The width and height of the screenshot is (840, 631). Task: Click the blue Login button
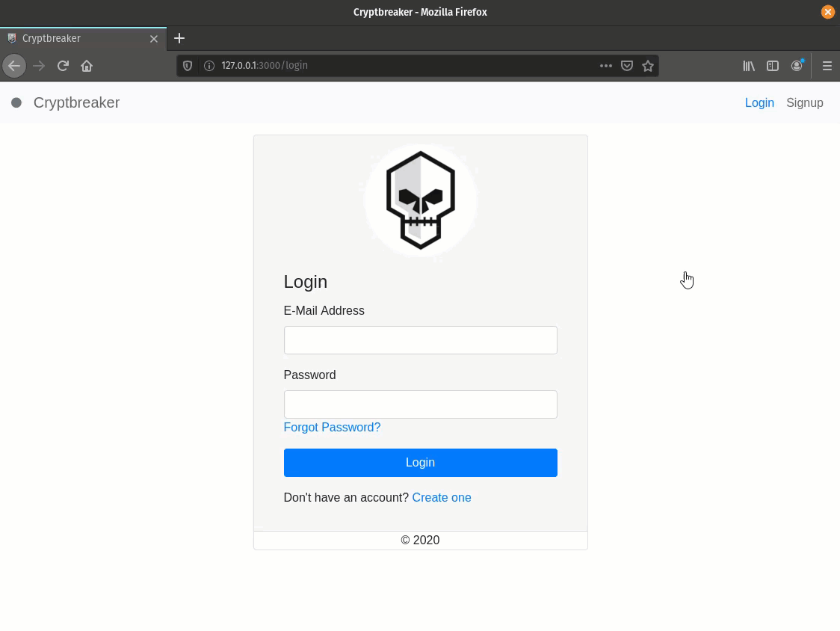pyautogui.click(x=421, y=463)
